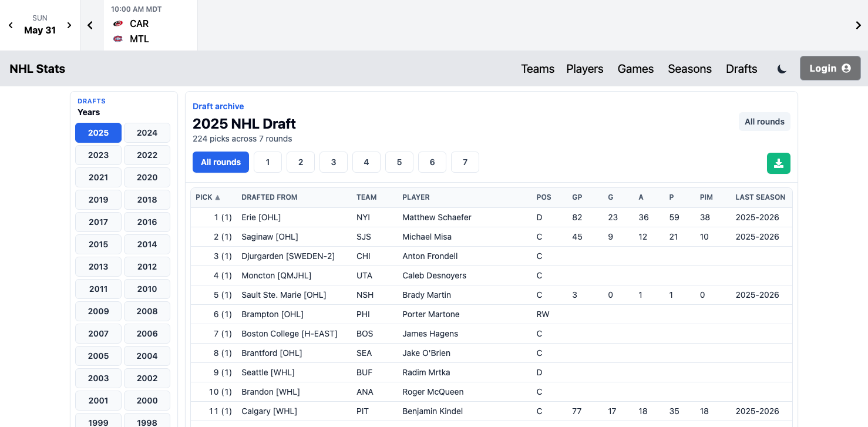Sort by PLAYER column header
Screen dimensions: 868x427
point(416,197)
